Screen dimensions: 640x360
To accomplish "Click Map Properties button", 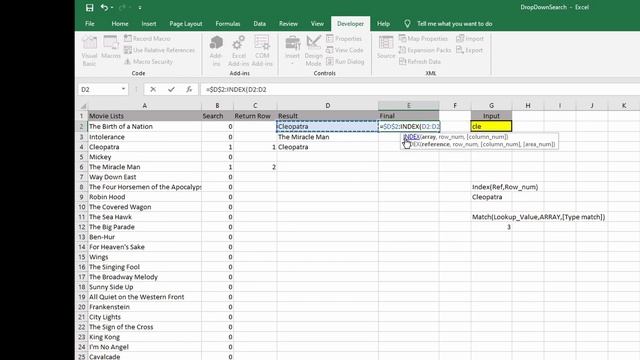I will coord(423,38).
